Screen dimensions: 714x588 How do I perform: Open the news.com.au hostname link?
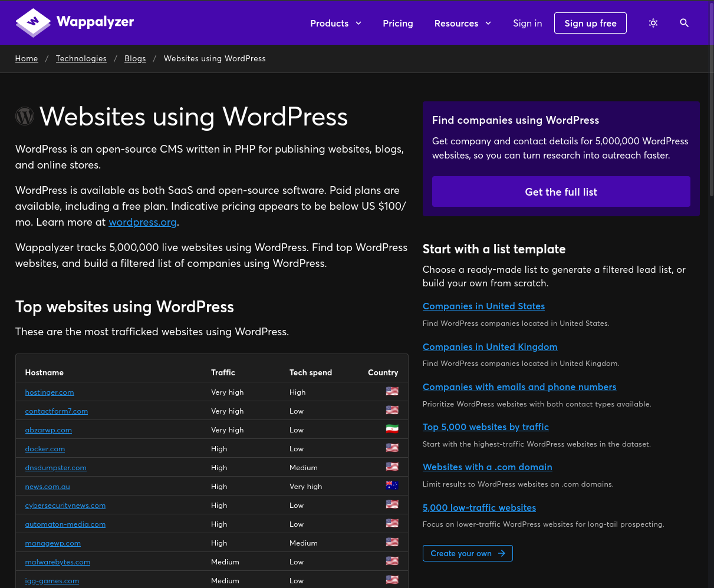47,486
